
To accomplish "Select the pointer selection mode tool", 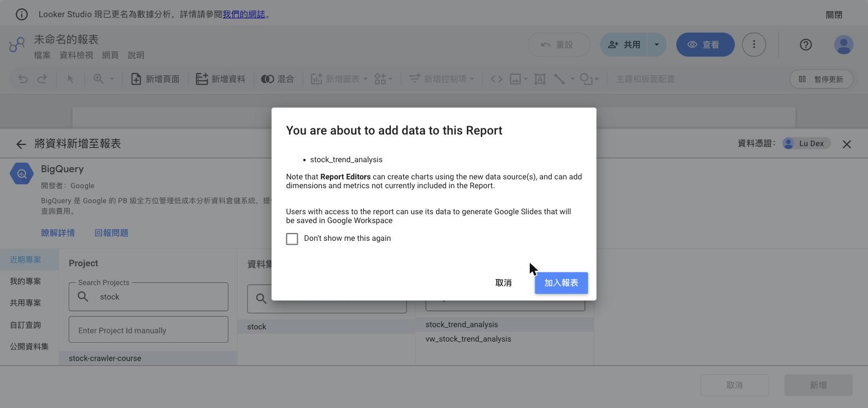I will click(70, 79).
